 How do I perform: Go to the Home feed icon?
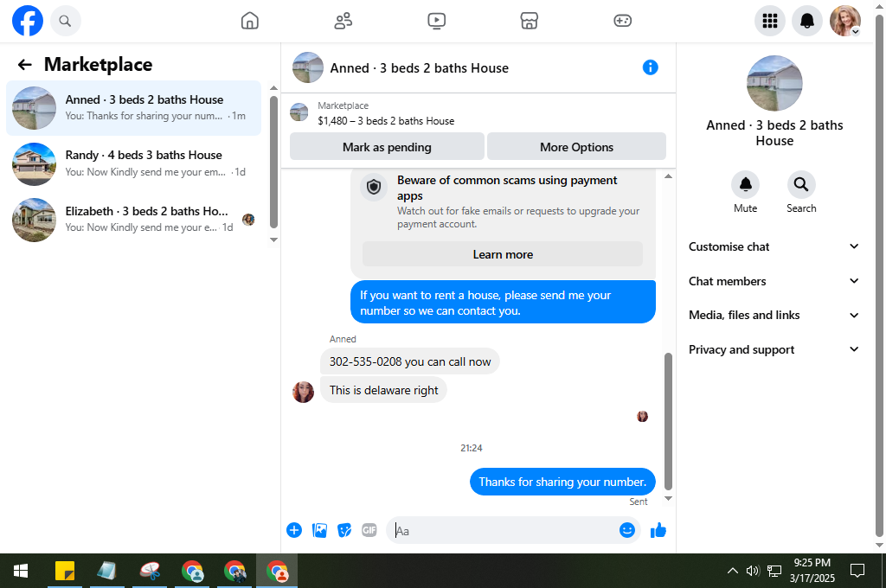[250, 21]
